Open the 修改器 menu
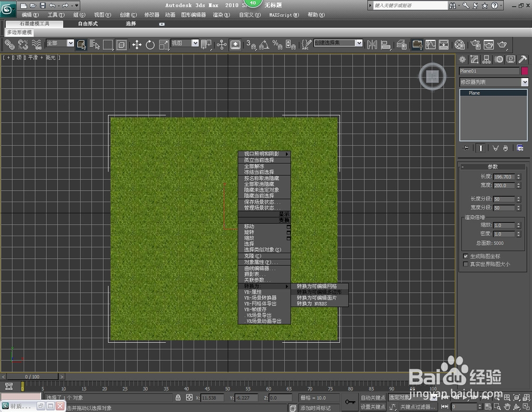This screenshot has width=532, height=412. (x=152, y=15)
